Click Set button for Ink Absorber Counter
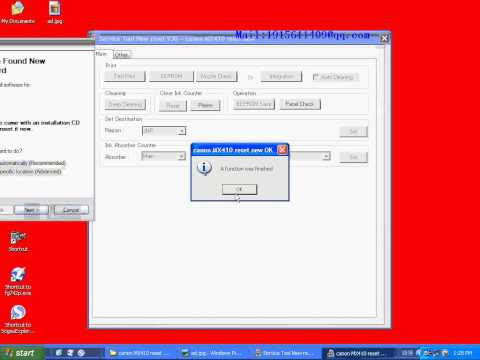Image resolution: width=480 pixels, height=360 pixels. 354,157
